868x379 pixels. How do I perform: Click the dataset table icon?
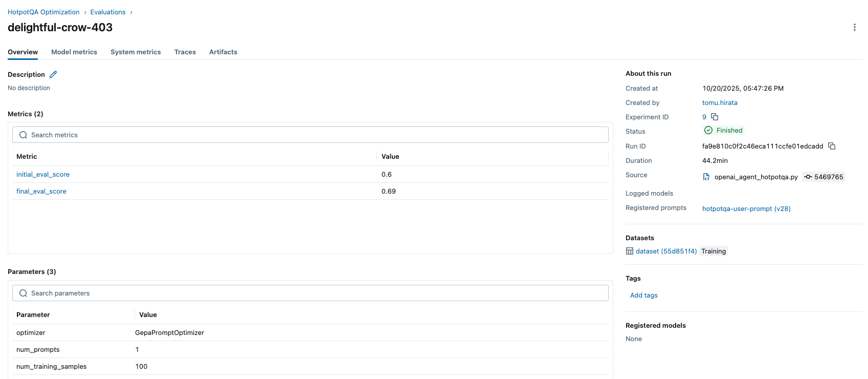coord(630,251)
